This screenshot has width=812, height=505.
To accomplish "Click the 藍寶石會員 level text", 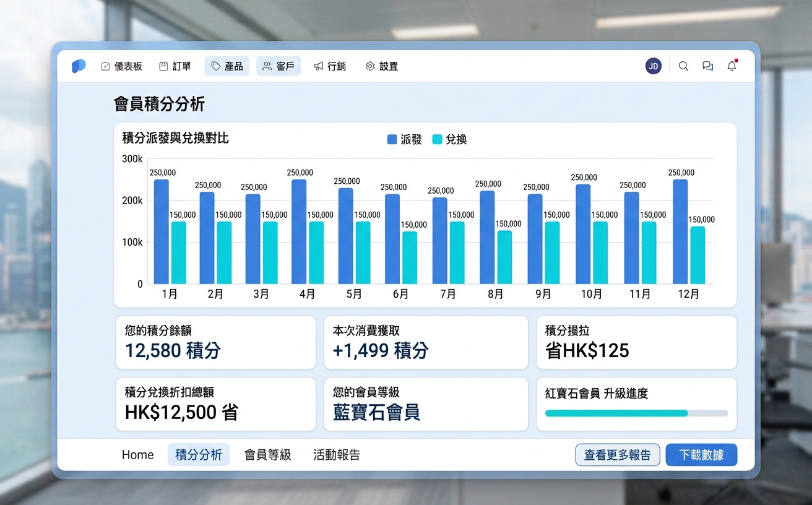I will coord(376,412).
